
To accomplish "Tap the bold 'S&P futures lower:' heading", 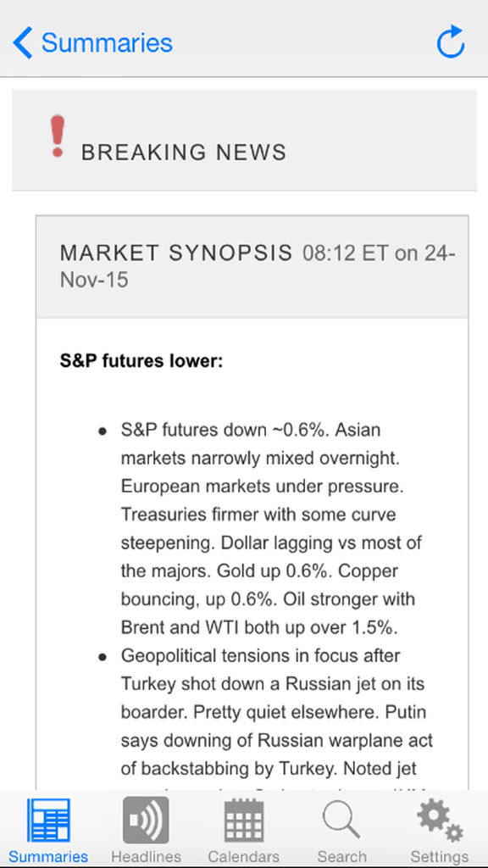I will (x=141, y=361).
